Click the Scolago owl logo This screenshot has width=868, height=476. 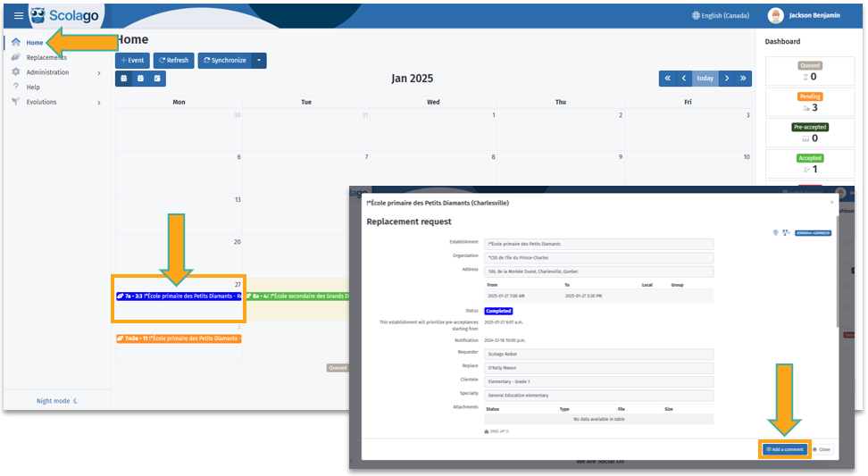click(x=38, y=15)
